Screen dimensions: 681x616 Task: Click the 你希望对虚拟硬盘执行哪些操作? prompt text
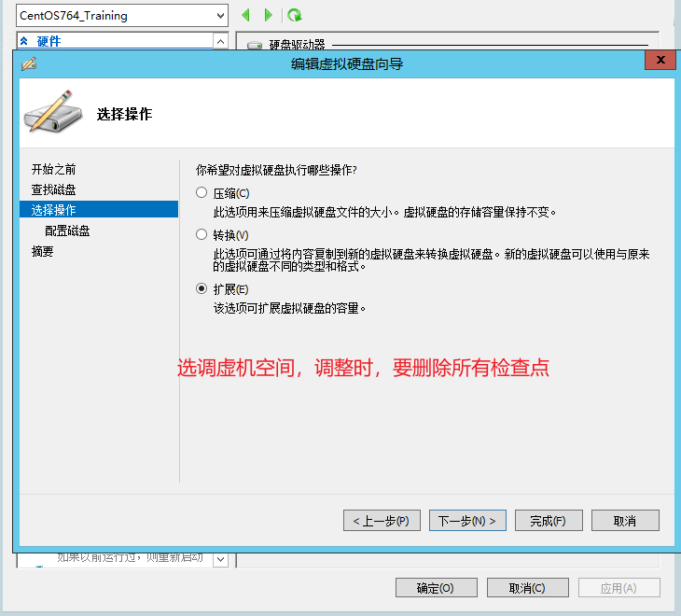[276, 170]
